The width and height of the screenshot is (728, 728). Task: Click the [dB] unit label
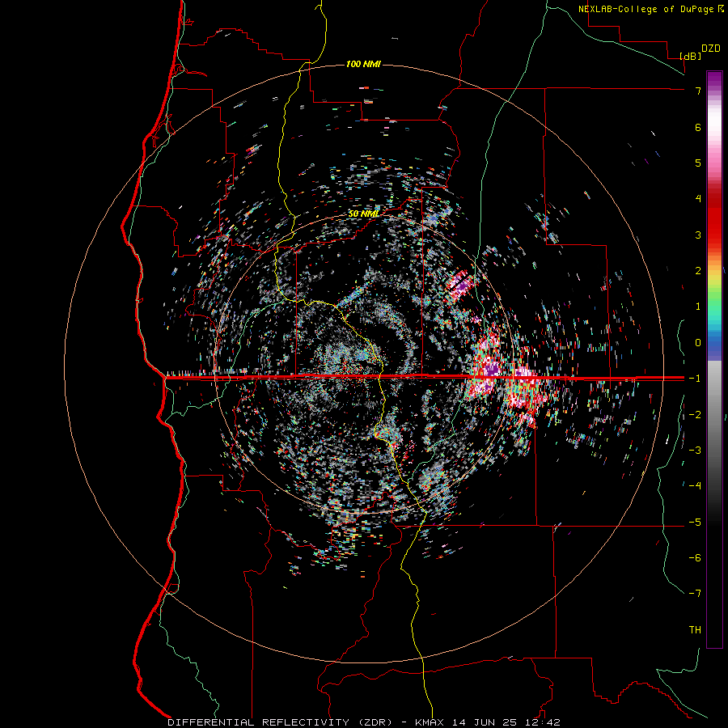690,56
